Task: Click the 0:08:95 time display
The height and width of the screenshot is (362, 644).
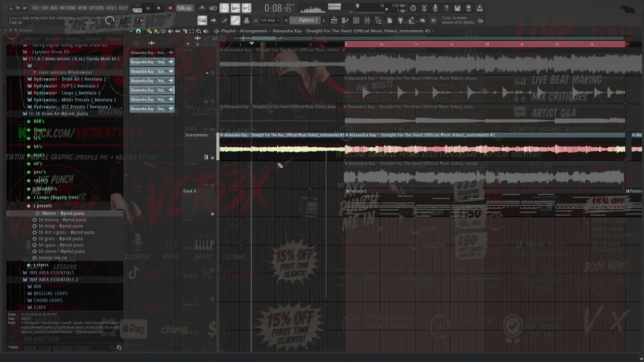Action: pyautogui.click(x=278, y=9)
